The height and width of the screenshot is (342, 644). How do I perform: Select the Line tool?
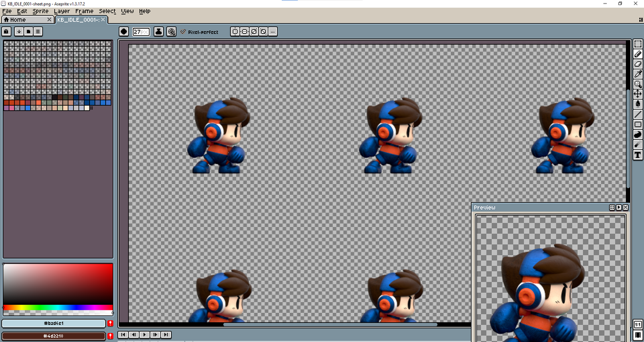click(x=637, y=115)
